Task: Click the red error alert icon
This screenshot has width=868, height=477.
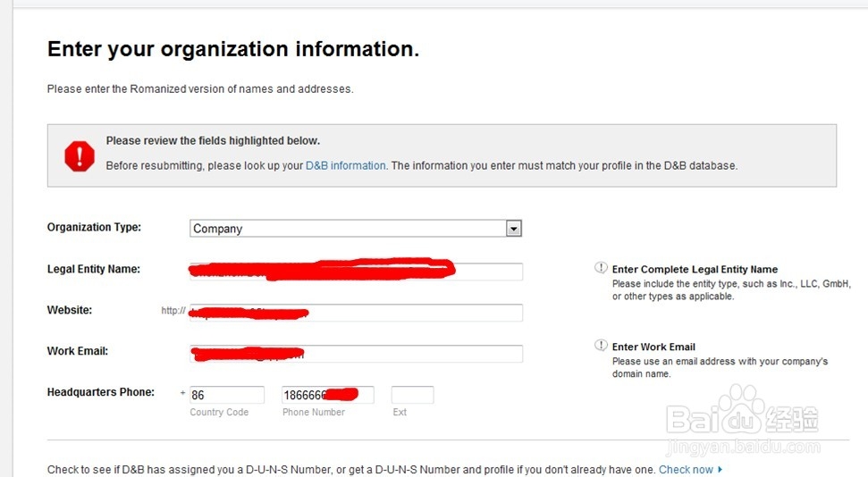Action: click(80, 156)
